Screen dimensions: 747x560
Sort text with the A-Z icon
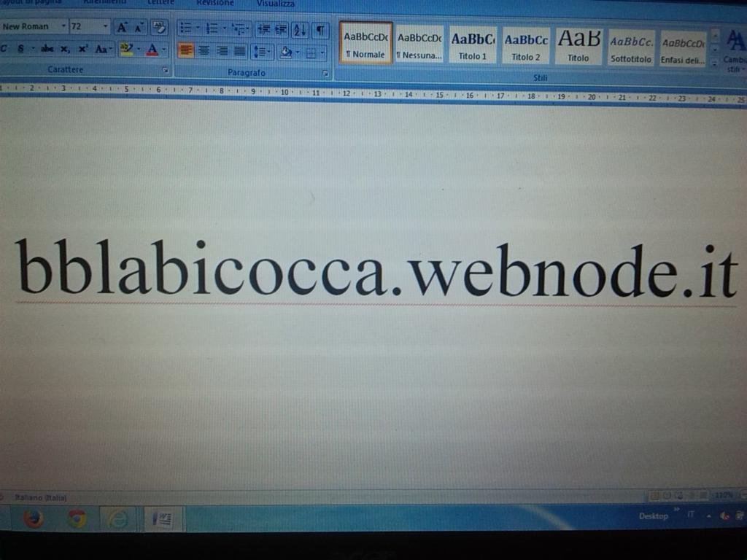[x=300, y=31]
